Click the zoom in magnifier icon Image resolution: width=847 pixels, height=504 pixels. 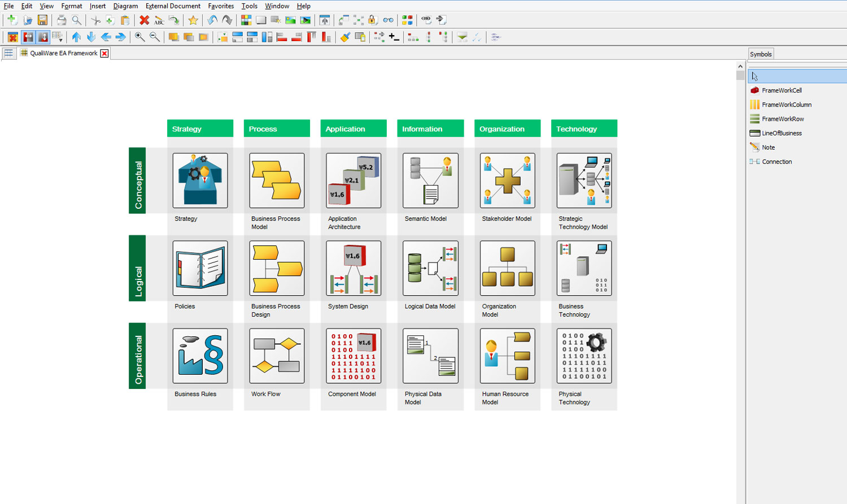pyautogui.click(x=139, y=37)
